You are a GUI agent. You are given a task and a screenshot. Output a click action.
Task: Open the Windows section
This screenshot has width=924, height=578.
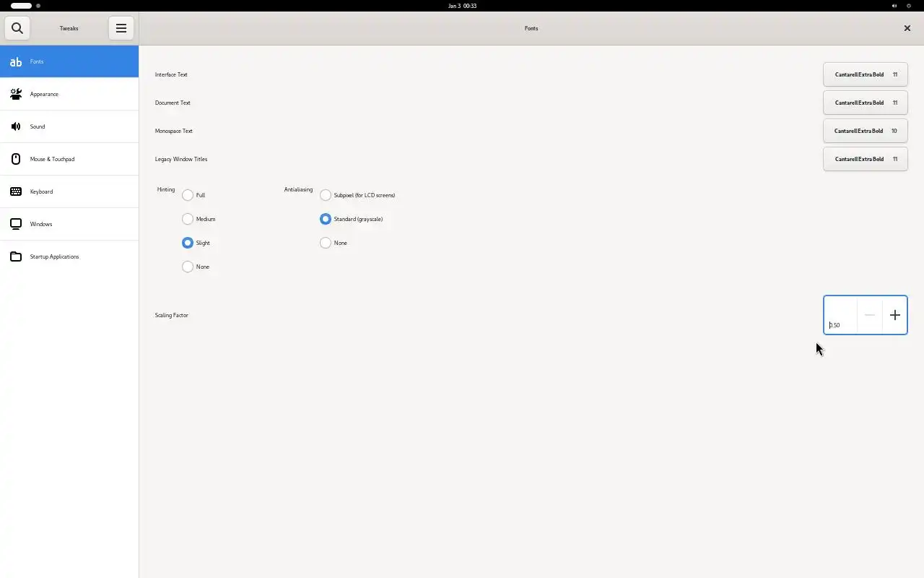[x=69, y=224]
